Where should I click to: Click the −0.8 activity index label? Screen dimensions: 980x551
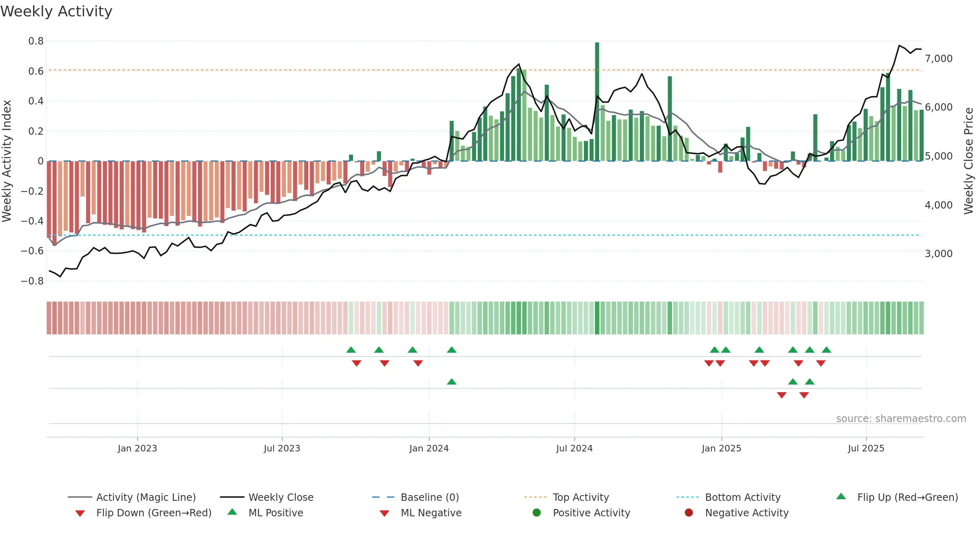[x=32, y=281]
